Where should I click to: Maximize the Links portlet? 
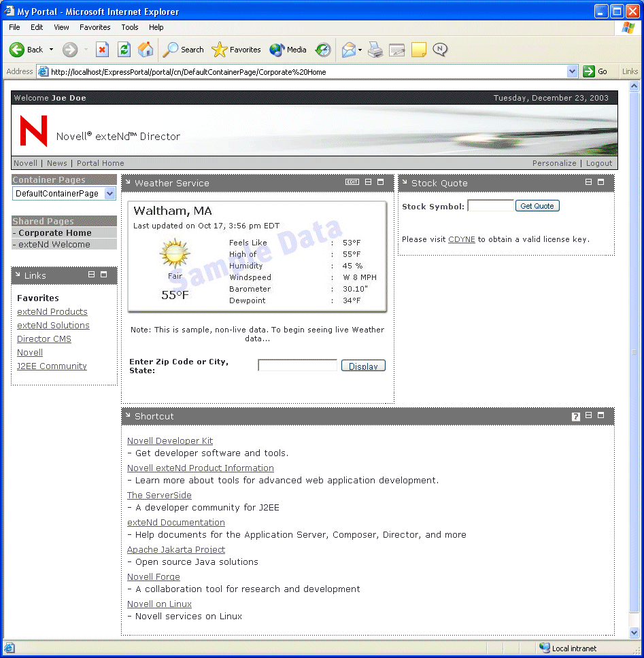(x=103, y=275)
